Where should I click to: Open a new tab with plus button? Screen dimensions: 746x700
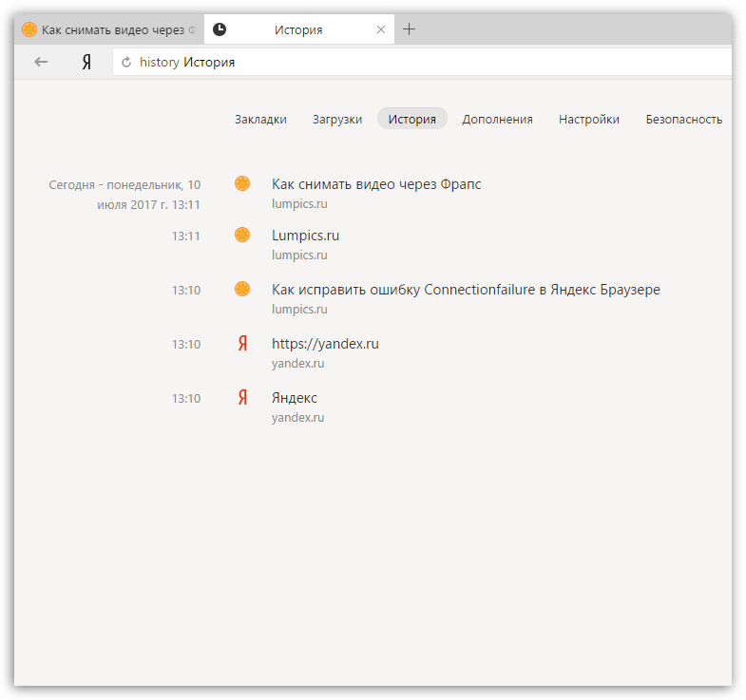(410, 29)
